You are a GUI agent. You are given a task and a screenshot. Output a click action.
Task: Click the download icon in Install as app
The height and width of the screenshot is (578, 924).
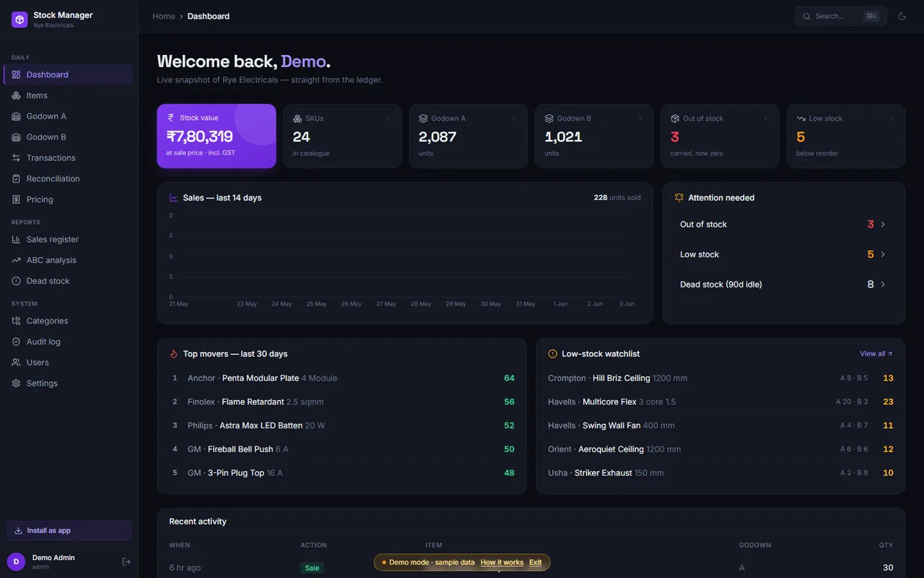tap(18, 530)
